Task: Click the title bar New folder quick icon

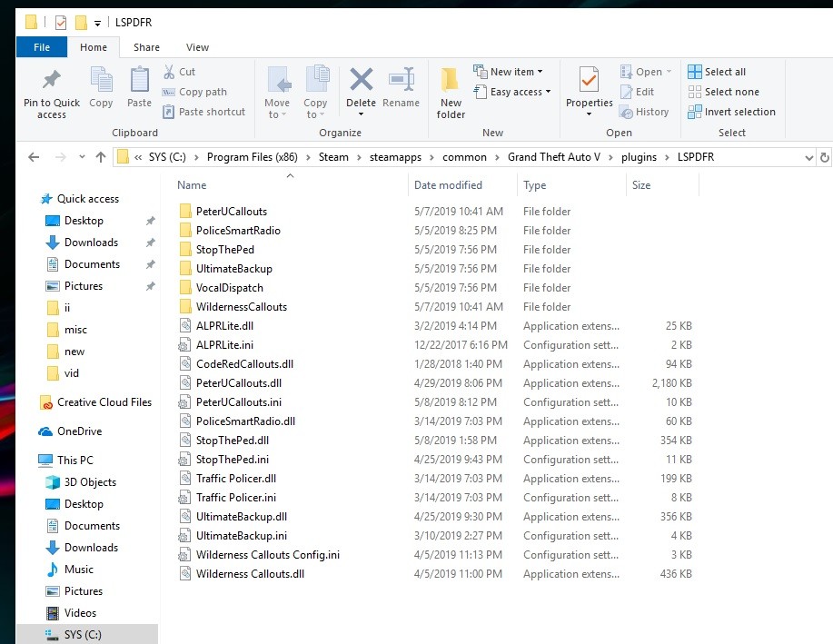Action: click(81, 23)
